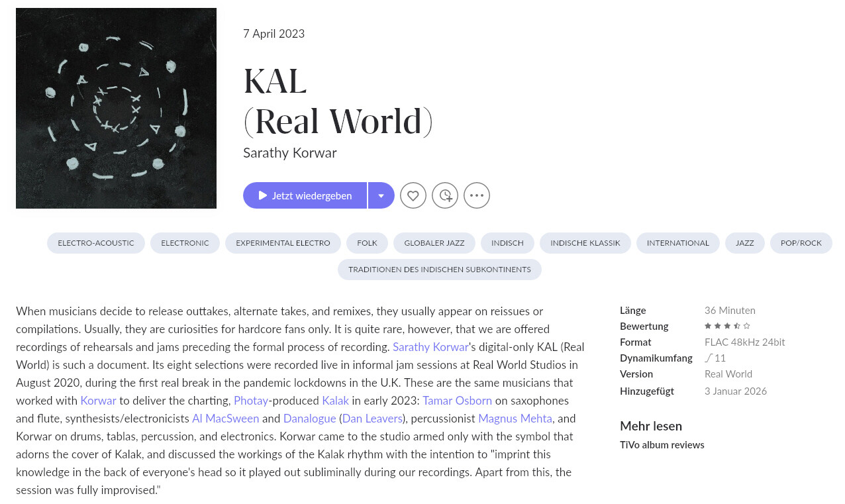Open the TiVo album reviews link
The width and height of the screenshot is (845, 504).
[662, 445]
